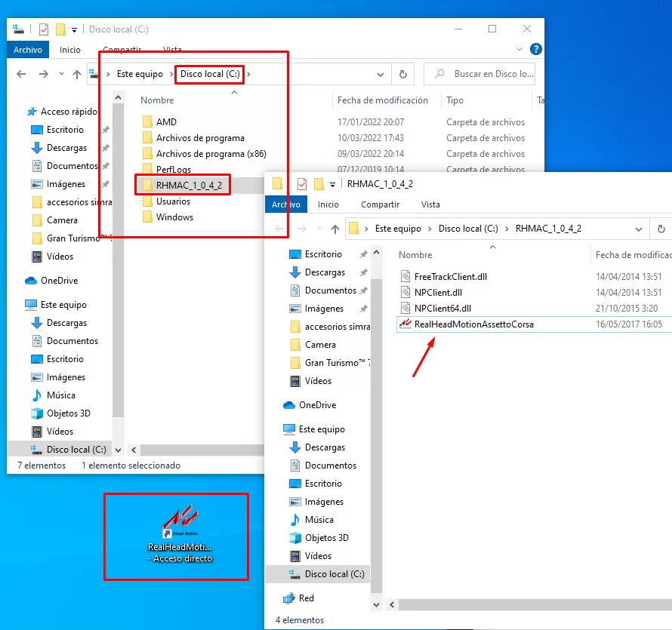Go up one level in Disco local window
Screen dimensions: 672x630
coord(77,74)
